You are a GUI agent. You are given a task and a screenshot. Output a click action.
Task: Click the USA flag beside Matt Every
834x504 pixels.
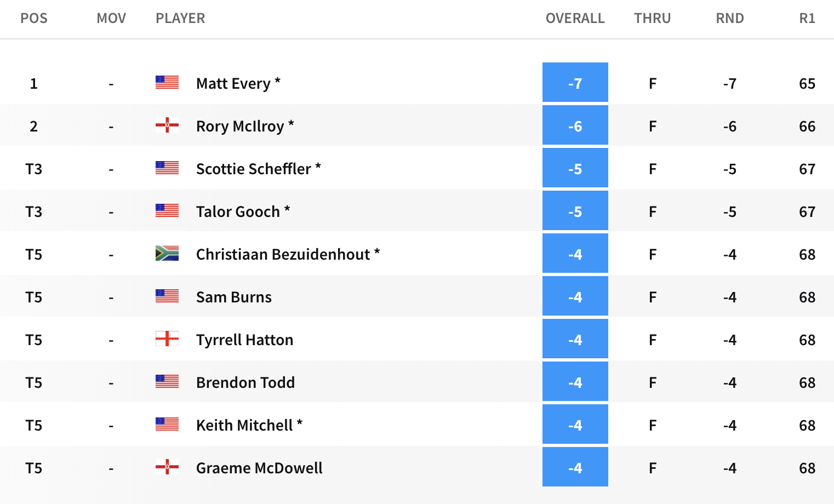[167, 82]
